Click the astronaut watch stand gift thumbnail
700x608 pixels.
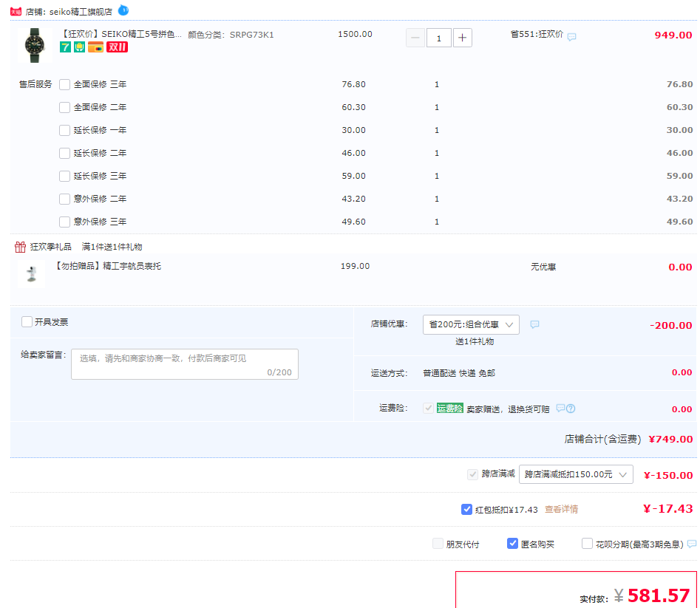(31, 273)
